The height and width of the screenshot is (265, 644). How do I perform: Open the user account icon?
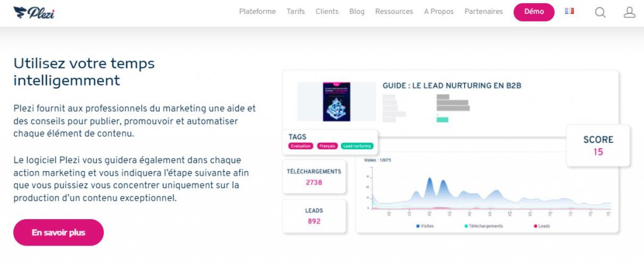coord(629,13)
